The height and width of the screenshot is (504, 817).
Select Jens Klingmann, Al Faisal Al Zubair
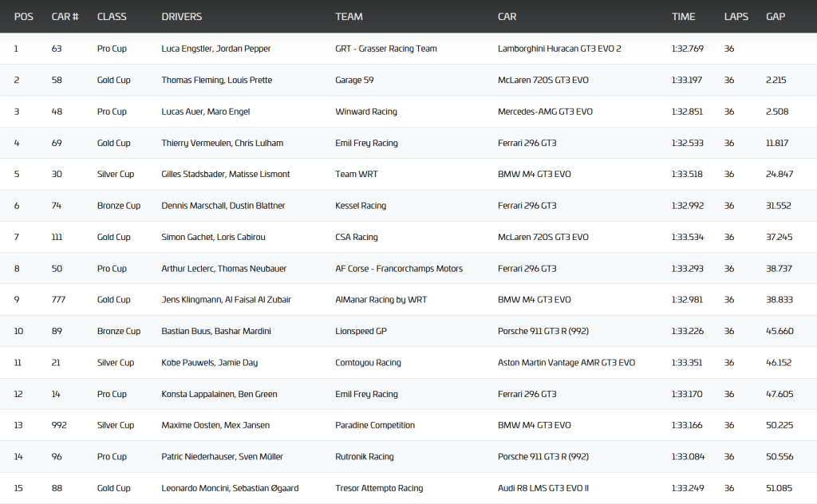(x=226, y=299)
